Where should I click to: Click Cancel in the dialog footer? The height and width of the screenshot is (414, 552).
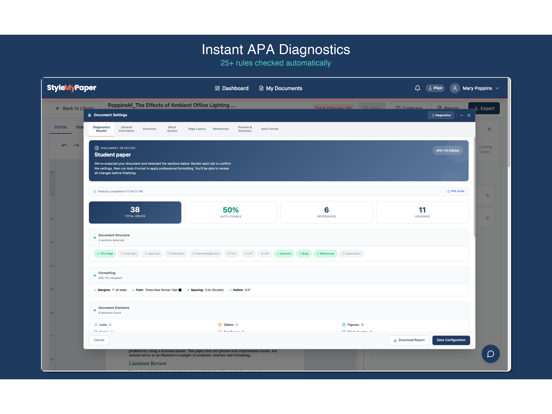99,340
